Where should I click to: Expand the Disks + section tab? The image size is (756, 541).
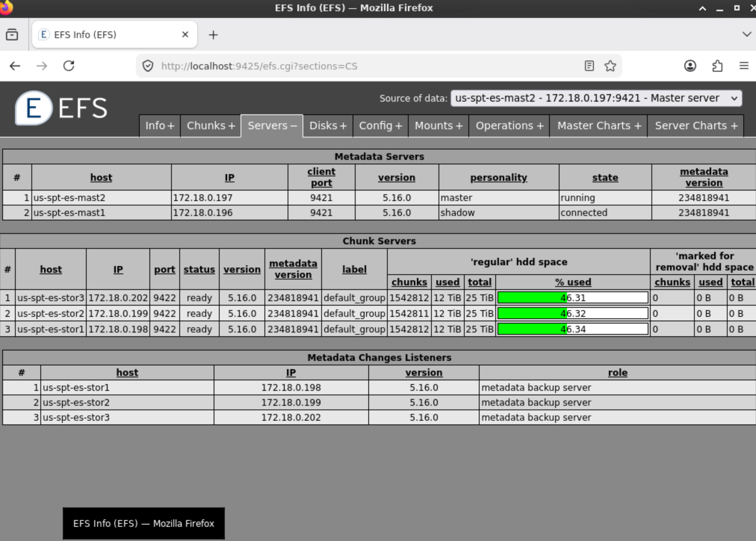click(x=328, y=126)
